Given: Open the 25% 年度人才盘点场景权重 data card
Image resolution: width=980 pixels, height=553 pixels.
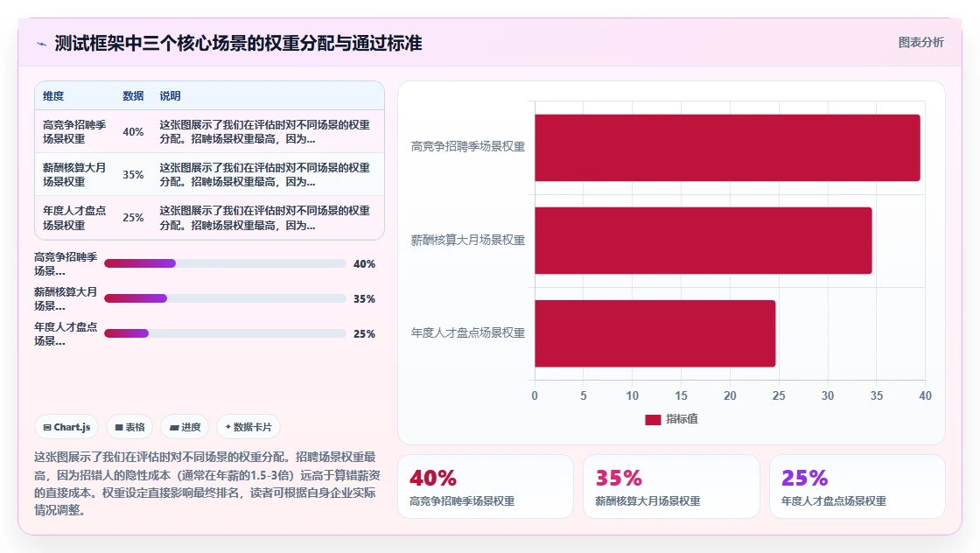Looking at the screenshot, I should pos(857,486).
